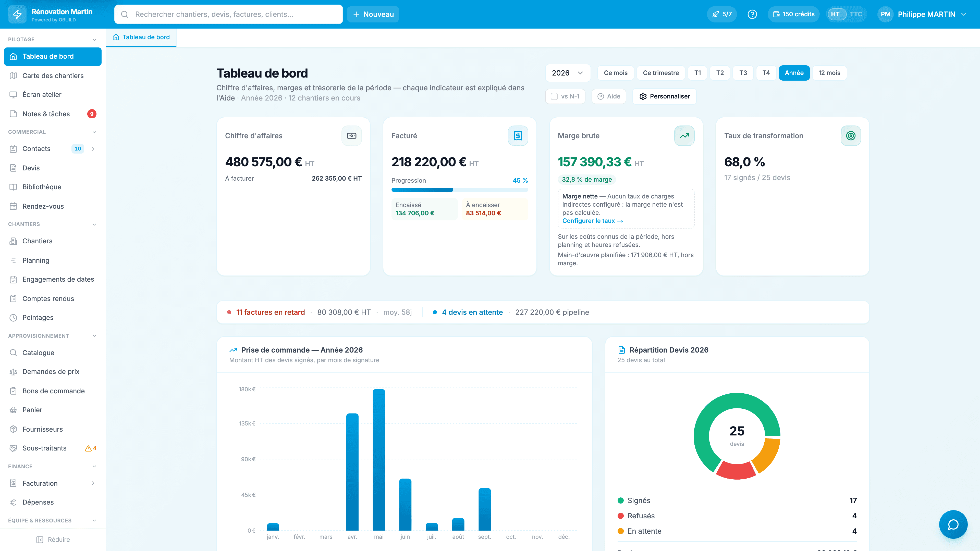980x551 pixels.
Task: Expand the Facturation submenu arrow
Action: click(93, 483)
